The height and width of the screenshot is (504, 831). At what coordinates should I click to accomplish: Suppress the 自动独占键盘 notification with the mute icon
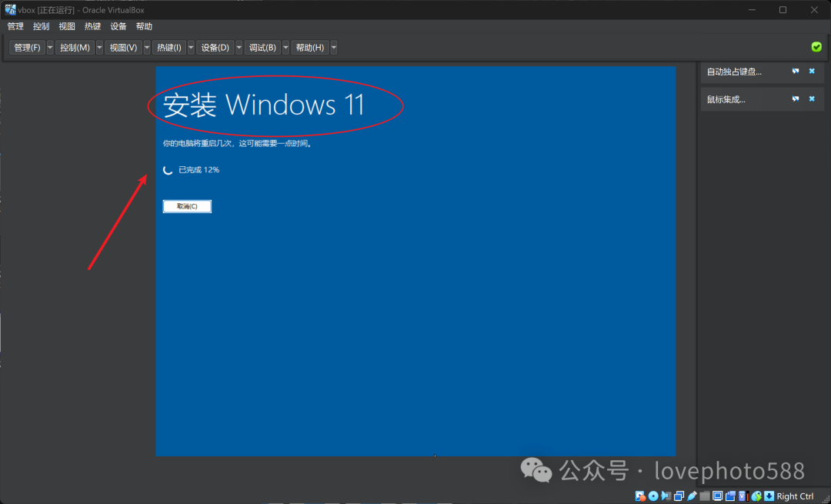pos(795,71)
